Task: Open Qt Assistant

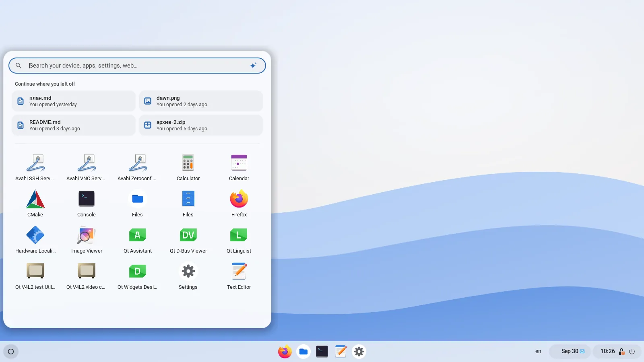Action: tap(137, 240)
